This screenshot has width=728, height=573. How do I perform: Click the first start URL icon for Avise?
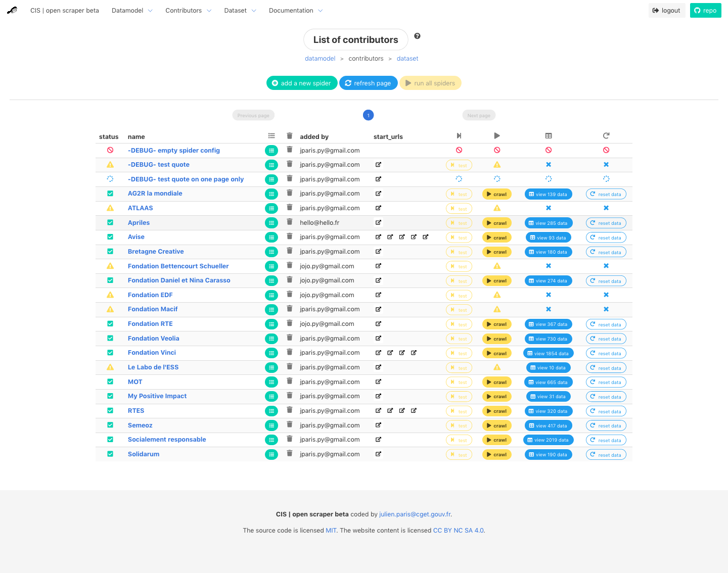pos(378,237)
